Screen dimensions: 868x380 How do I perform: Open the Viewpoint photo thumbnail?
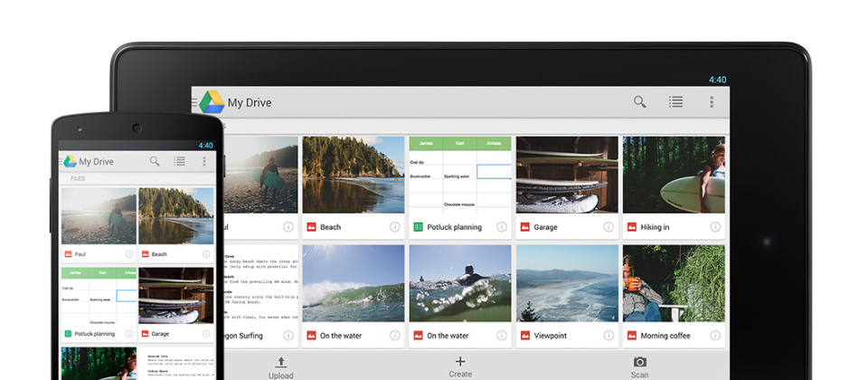(x=567, y=283)
